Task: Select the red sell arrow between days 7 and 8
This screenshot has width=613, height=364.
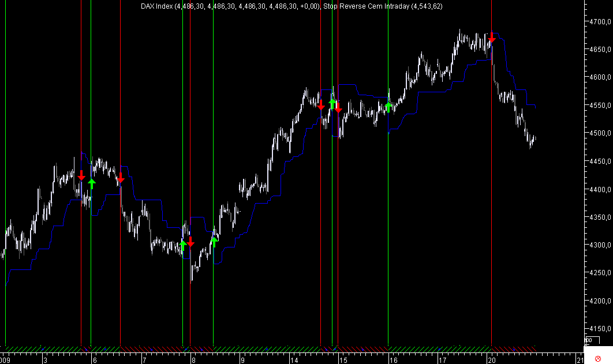Action: (190, 241)
